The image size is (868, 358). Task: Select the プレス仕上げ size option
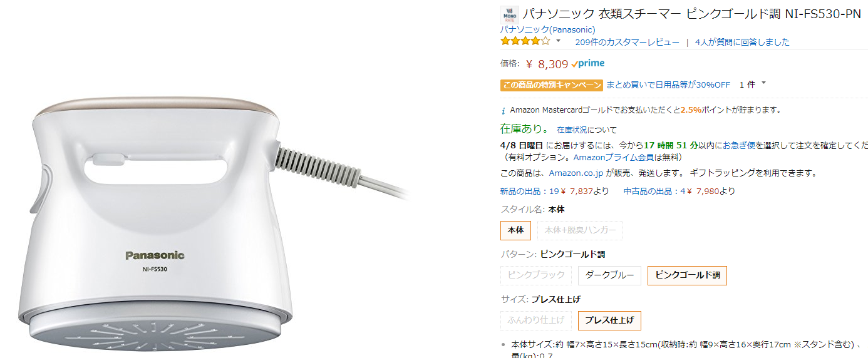tap(609, 320)
